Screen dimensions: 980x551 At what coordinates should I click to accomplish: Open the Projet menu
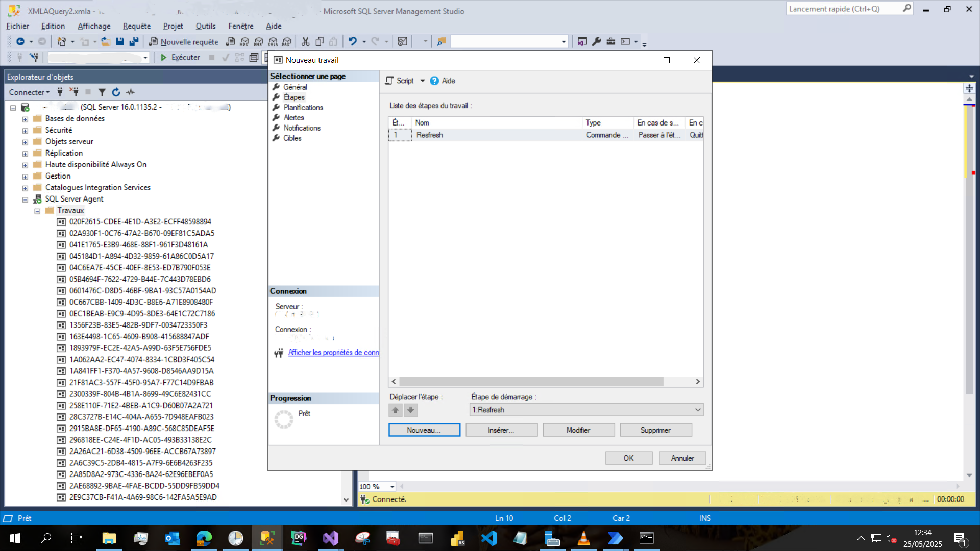(x=173, y=26)
